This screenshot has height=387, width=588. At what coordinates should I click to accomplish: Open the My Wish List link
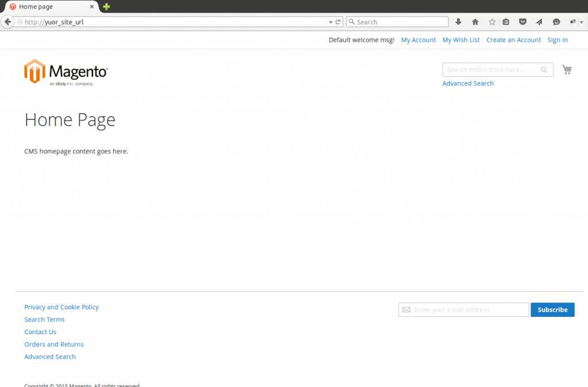tap(461, 40)
